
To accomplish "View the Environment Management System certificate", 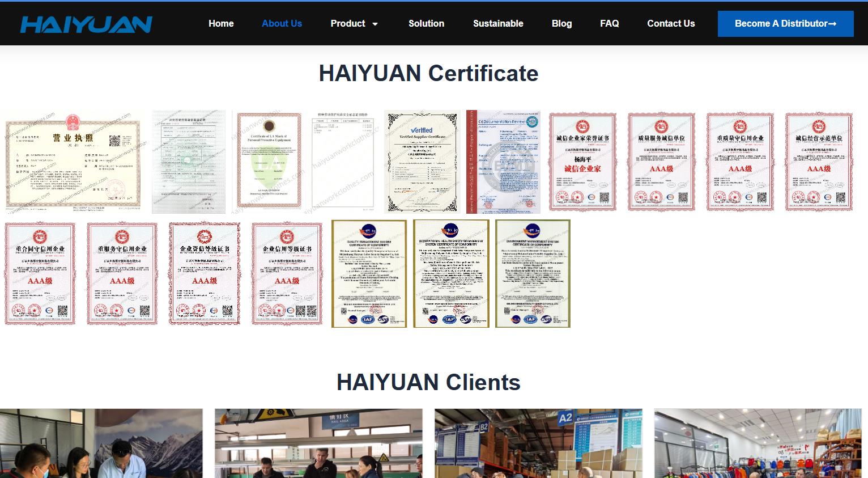I will coord(533,273).
